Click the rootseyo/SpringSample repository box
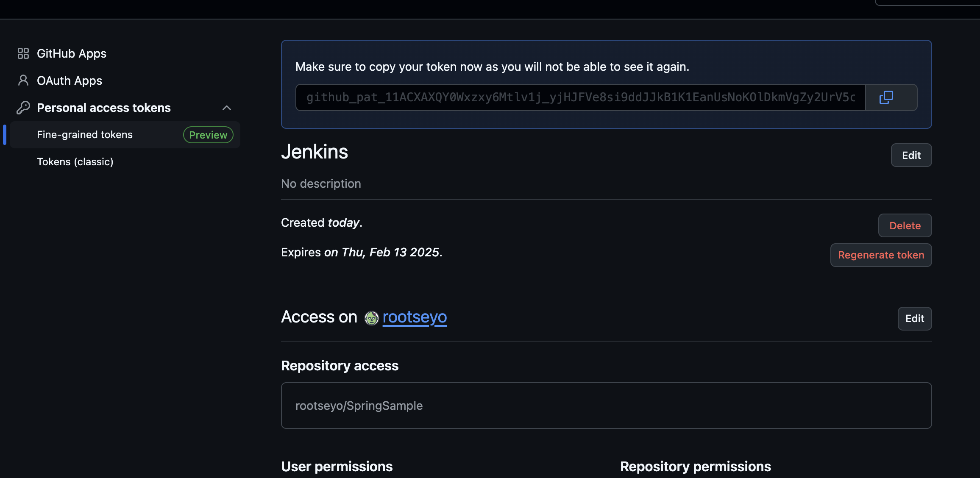 (x=606, y=406)
